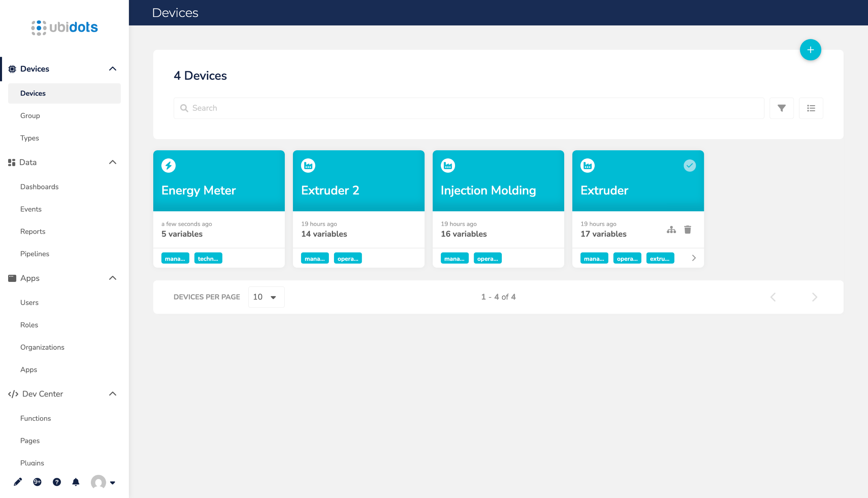Open the 9+ badge icon in the sidebar

coord(37,482)
